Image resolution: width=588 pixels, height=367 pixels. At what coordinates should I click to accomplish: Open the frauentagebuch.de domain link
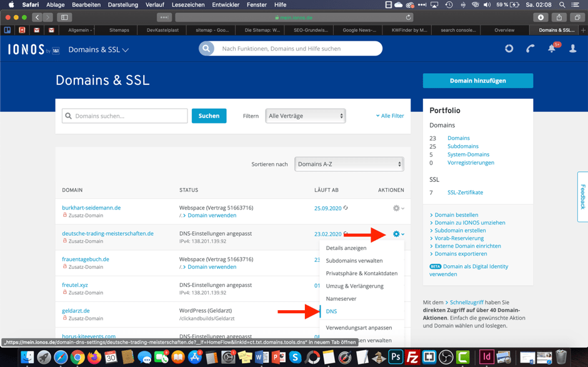86,259
